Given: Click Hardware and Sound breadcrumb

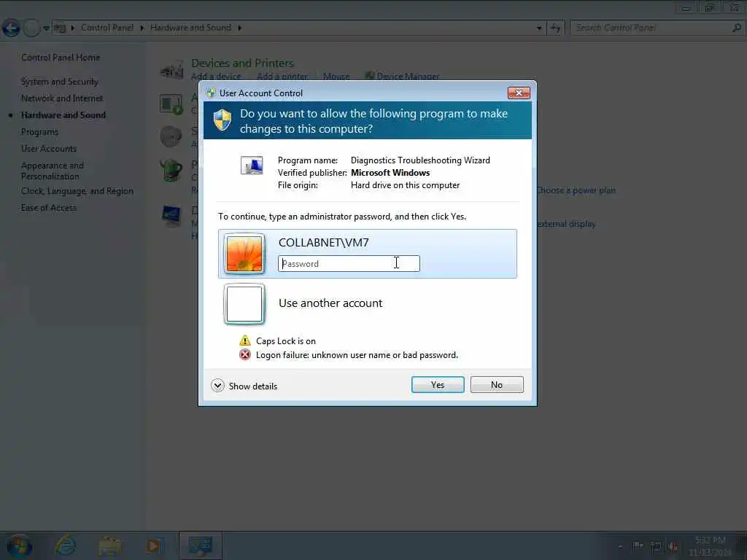Looking at the screenshot, I should [x=190, y=28].
